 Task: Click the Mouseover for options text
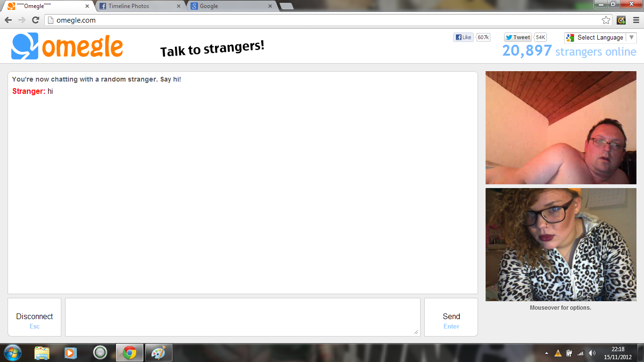[561, 308]
